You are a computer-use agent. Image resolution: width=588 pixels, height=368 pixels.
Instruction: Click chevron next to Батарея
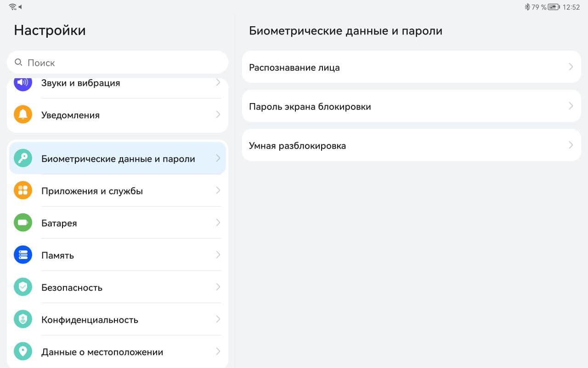coord(218,223)
